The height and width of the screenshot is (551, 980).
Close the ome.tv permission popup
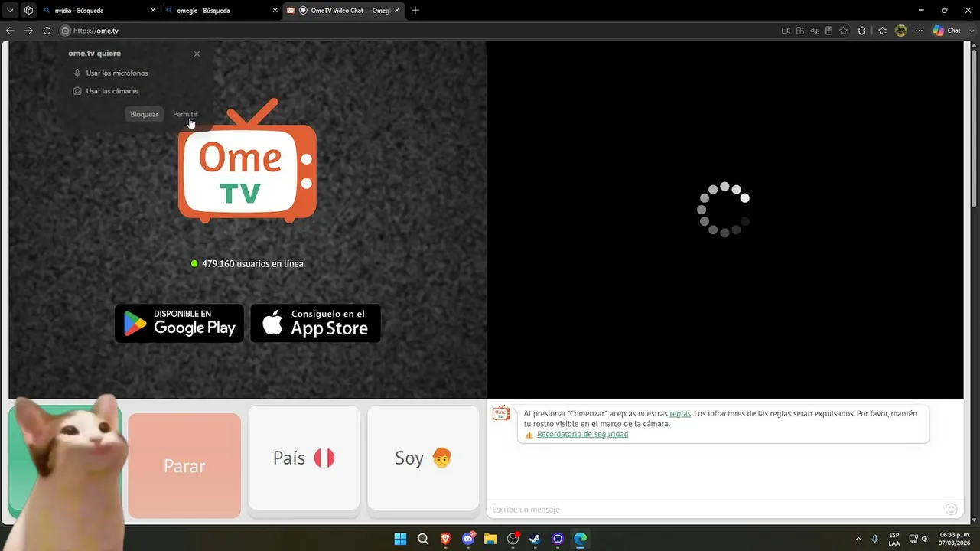click(197, 54)
